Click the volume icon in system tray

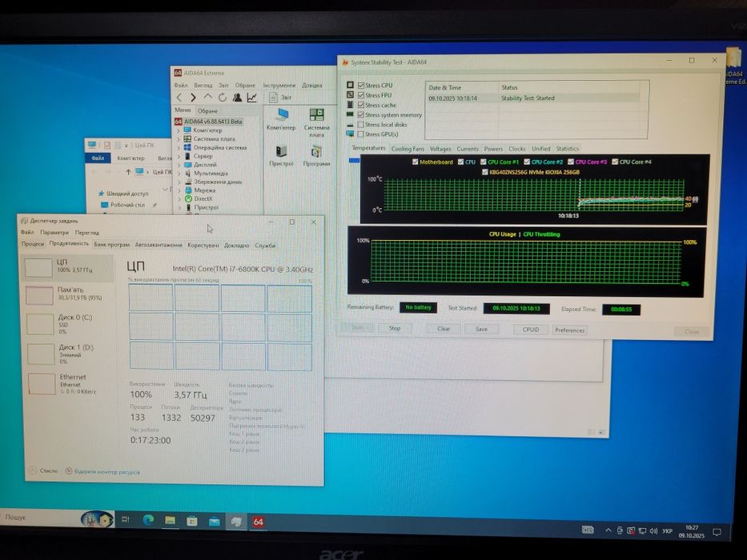(x=653, y=531)
